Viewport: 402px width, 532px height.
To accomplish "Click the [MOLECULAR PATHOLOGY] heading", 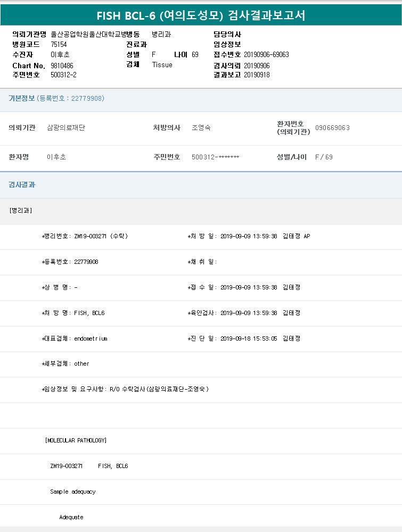I will point(76,440).
